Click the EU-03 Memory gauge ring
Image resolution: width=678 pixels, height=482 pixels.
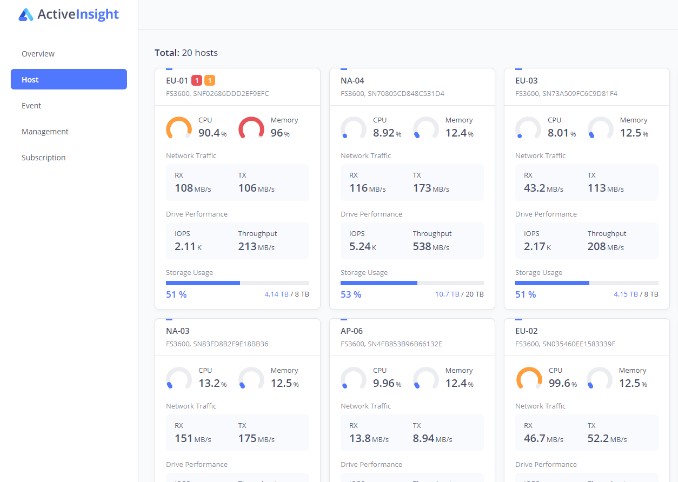(x=600, y=128)
